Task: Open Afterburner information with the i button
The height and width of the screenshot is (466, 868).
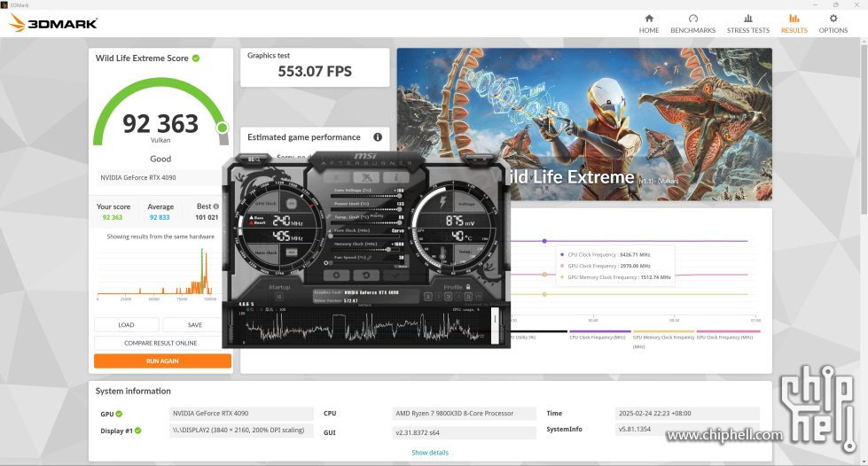Action: pos(395,177)
